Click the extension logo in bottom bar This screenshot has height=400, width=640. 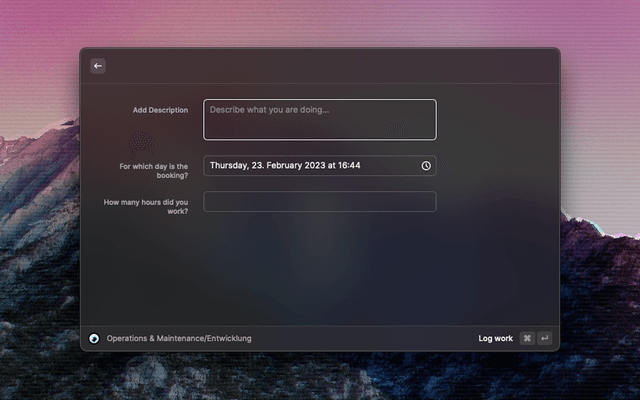click(x=94, y=338)
